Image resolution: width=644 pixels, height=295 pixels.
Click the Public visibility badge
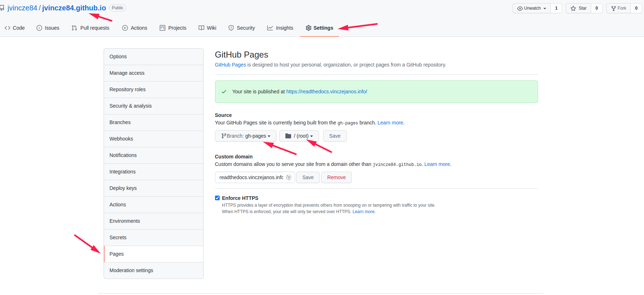point(118,8)
